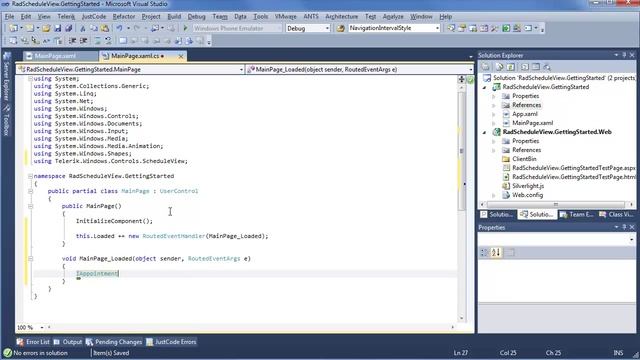Switch to the Team Explorer tab
The image size is (640, 360).
pyautogui.click(x=577, y=214)
